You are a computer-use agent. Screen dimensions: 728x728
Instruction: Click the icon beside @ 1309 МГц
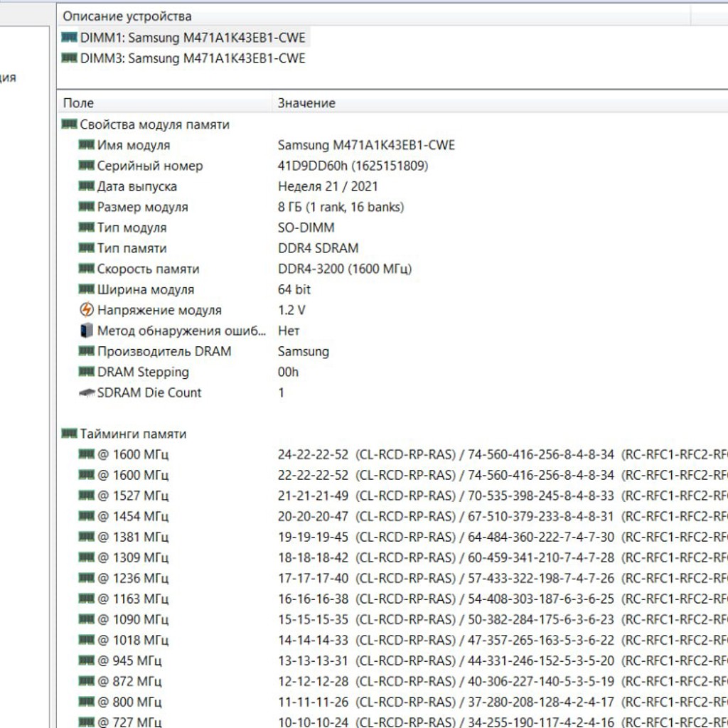pyautogui.click(x=86, y=557)
